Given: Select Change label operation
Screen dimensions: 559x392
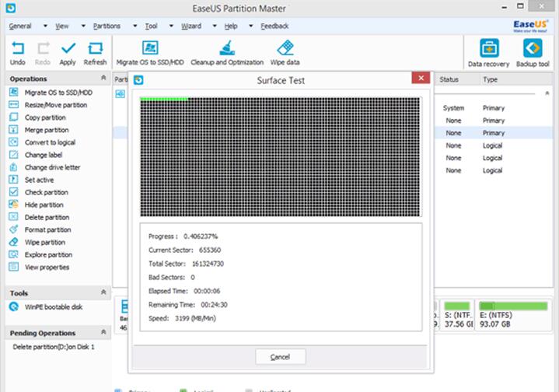Looking at the screenshot, I should pos(36,155).
